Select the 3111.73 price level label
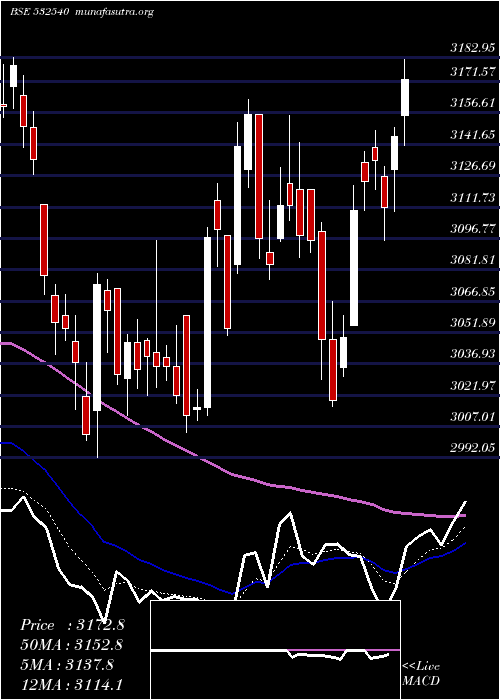The width and height of the screenshot is (500, 700). (x=473, y=197)
